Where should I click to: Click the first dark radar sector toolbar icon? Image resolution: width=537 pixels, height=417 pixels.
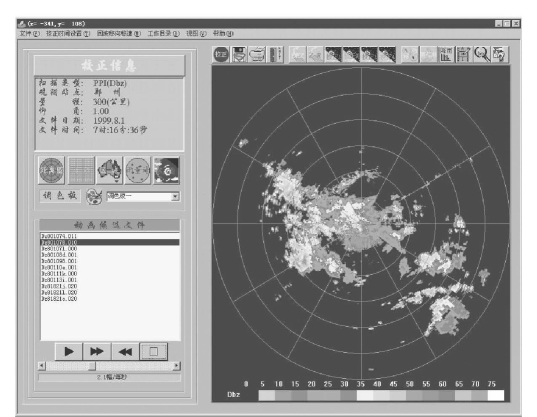click(x=333, y=54)
